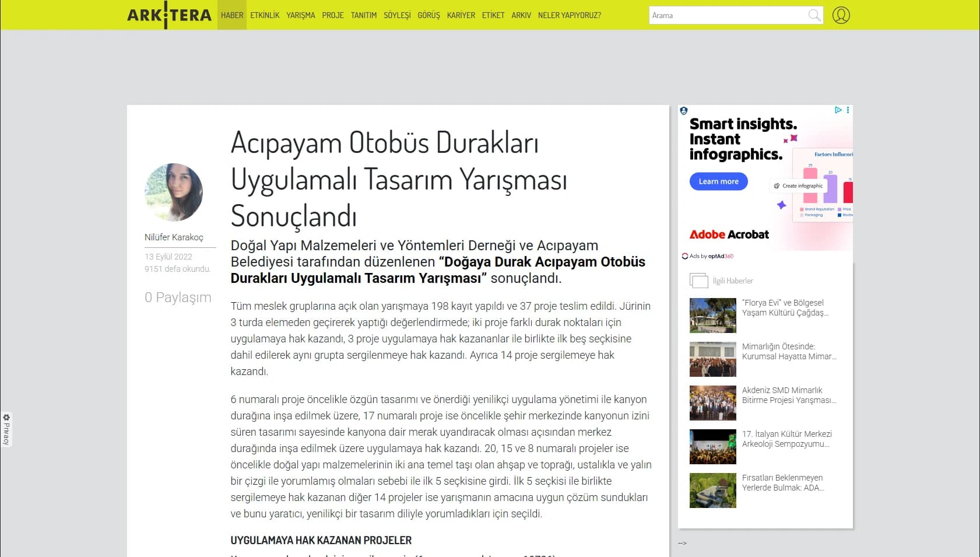The width and height of the screenshot is (980, 557).
Task: Click the 13 Eylül 2022 date text
Action: [x=168, y=257]
